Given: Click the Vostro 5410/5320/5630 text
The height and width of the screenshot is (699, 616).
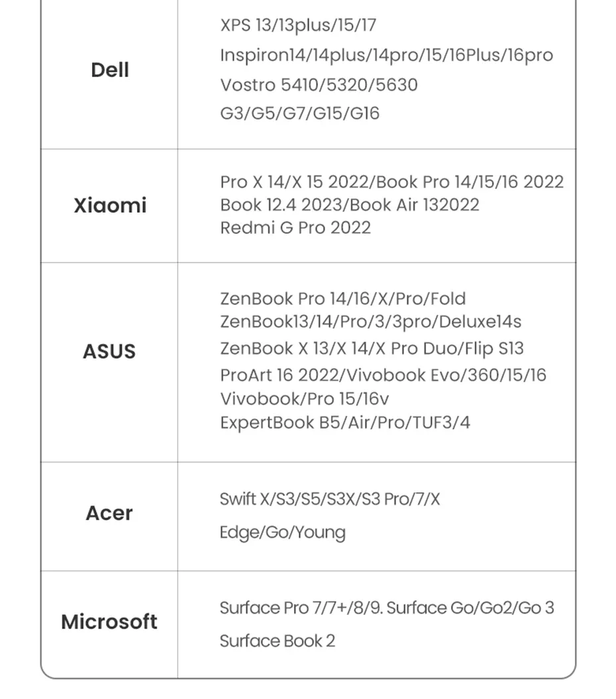Looking at the screenshot, I should coord(319,85).
